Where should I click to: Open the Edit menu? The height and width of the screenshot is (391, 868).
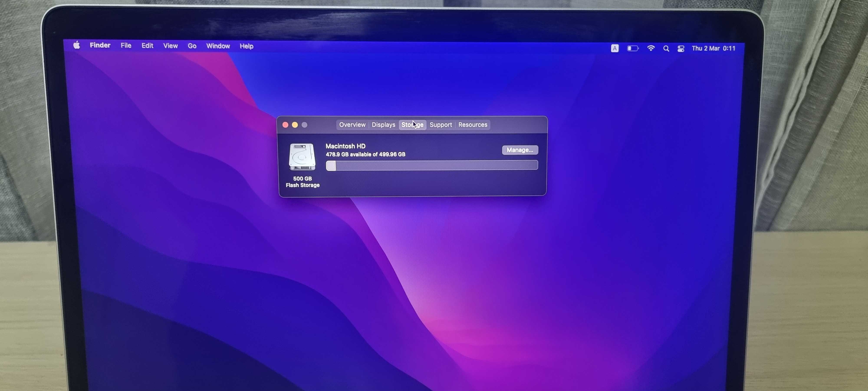(x=147, y=46)
